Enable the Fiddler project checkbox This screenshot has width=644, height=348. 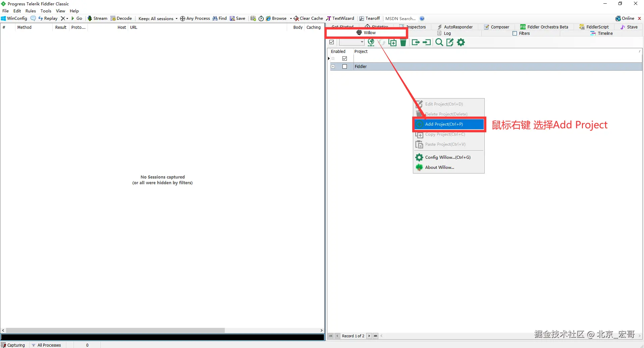click(x=344, y=67)
